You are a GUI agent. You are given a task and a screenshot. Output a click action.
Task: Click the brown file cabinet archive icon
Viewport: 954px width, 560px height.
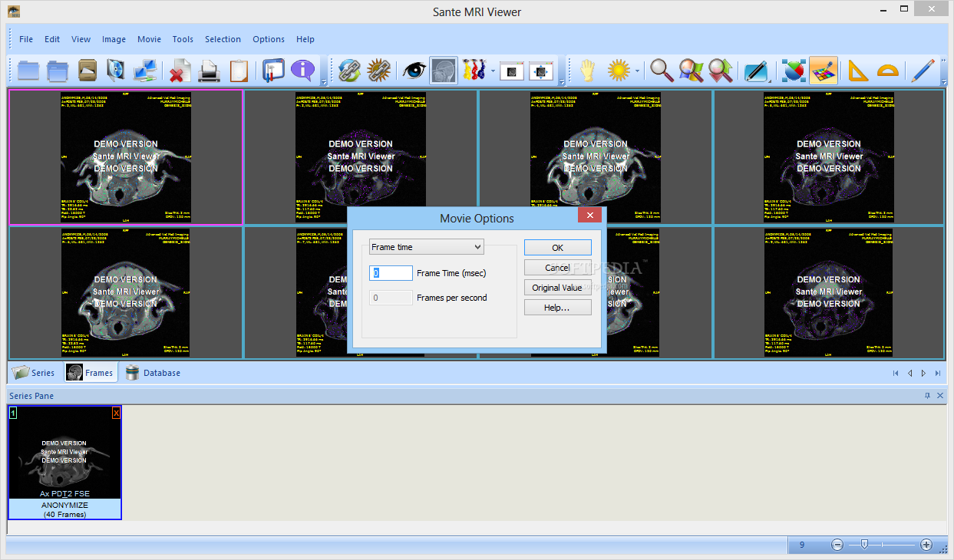pos(87,71)
